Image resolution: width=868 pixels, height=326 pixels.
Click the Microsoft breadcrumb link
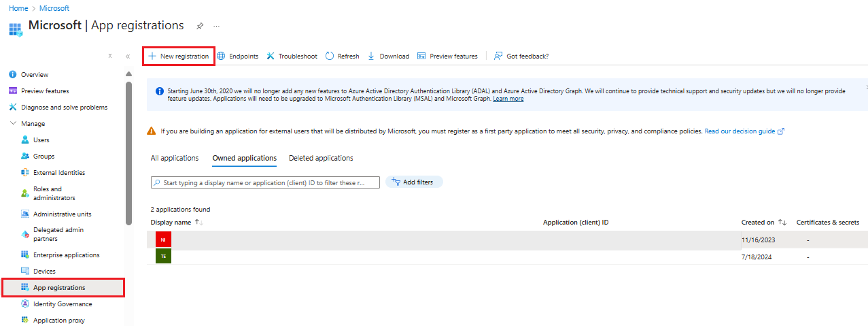(54, 8)
